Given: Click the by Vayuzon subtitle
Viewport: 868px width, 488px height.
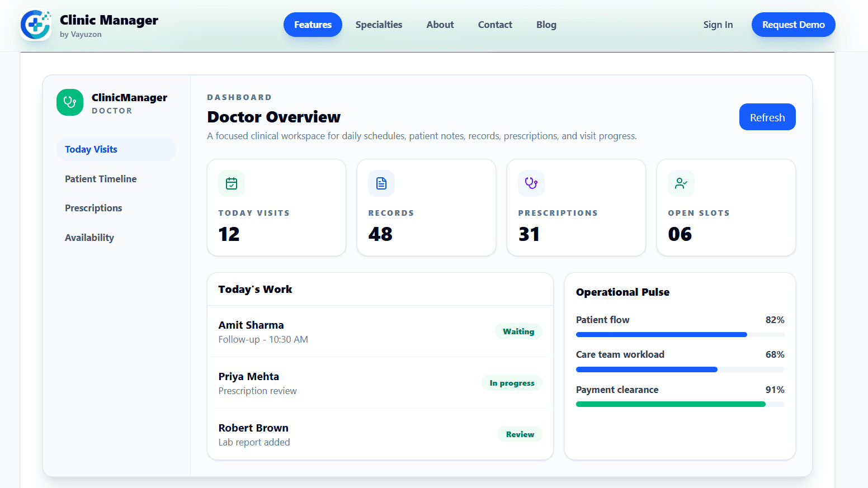Looking at the screenshot, I should click(x=81, y=35).
